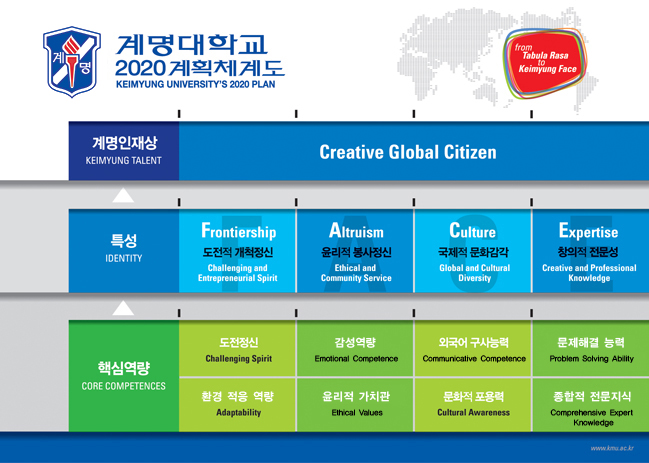Image resolution: width=649 pixels, height=463 pixels.
Task: Click the 'Challenging Spirit' competence cell
Action: point(238,348)
